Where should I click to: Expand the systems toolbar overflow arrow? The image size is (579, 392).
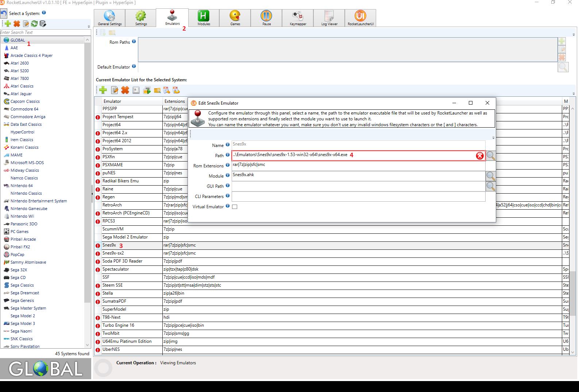point(89,27)
